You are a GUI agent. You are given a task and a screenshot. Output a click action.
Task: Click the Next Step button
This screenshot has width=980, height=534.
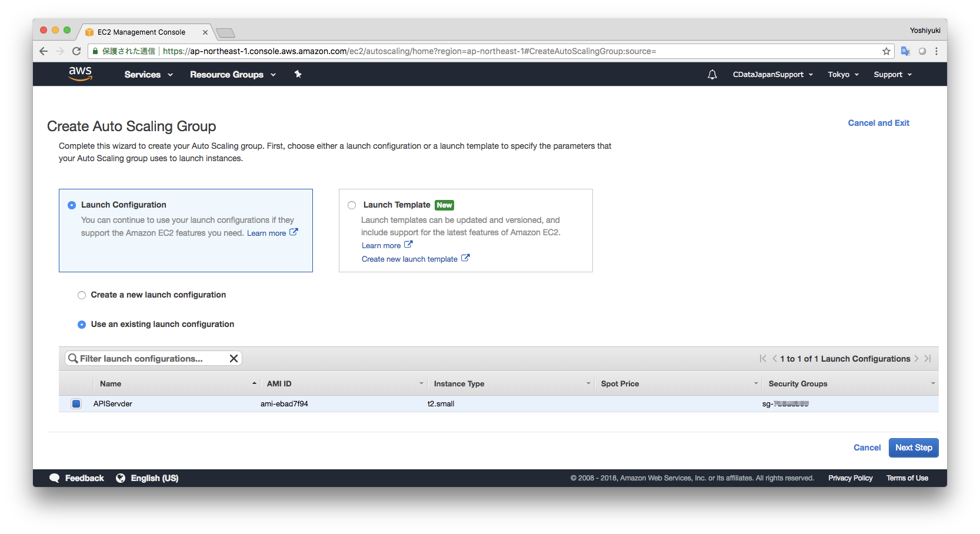(913, 448)
